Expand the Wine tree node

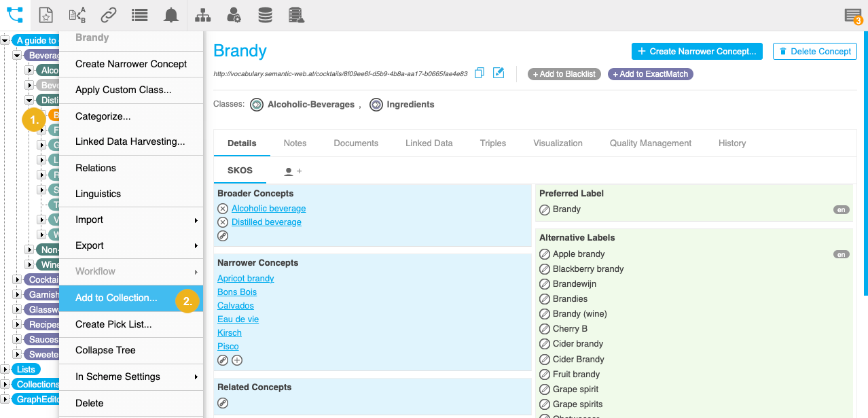pos(29,264)
